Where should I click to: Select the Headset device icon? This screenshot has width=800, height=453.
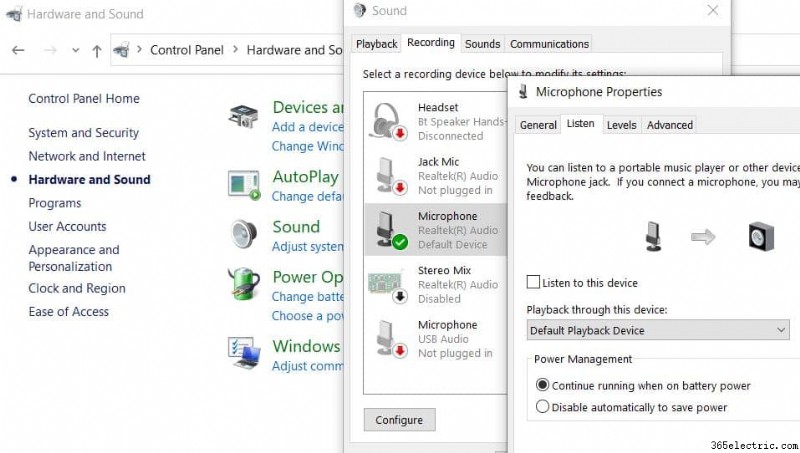point(388,121)
